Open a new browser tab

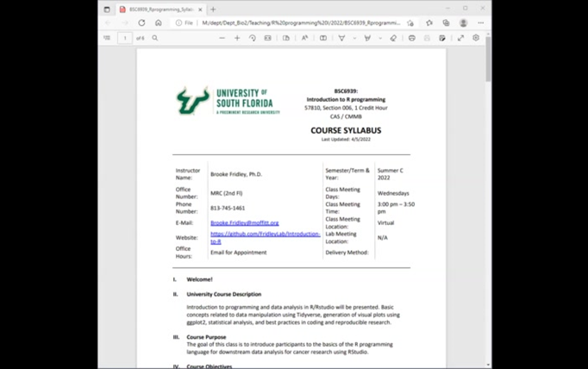click(213, 9)
